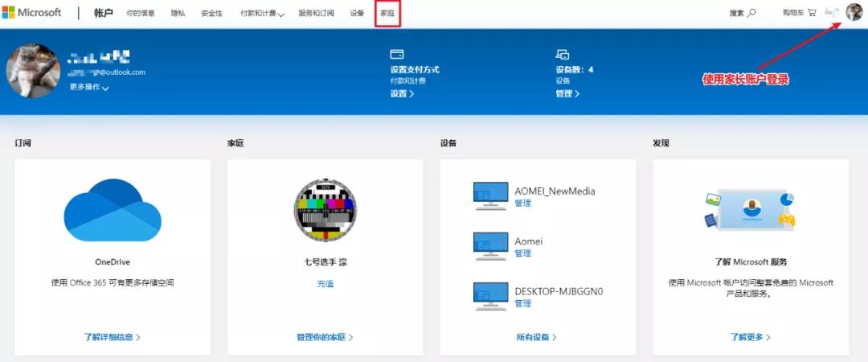Viewport: 868px width, 362px height.
Task: Open the shopping cart icon
Action: click(812, 13)
